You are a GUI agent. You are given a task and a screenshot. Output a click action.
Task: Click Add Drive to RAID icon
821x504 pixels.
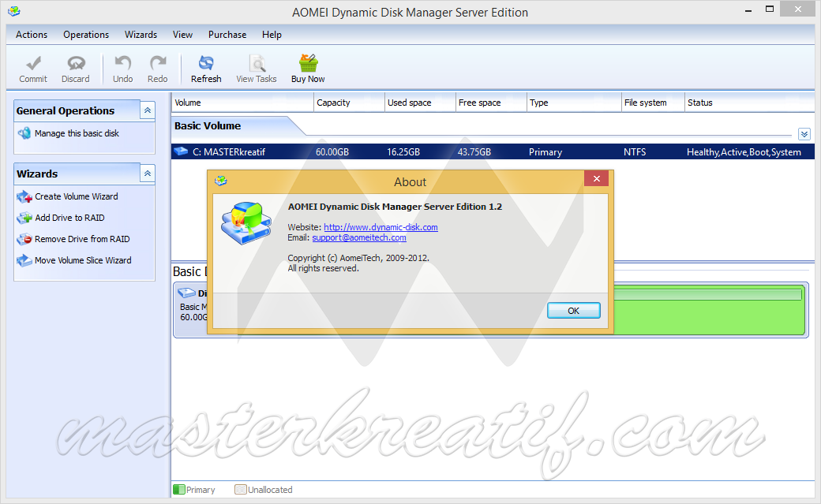coord(24,218)
